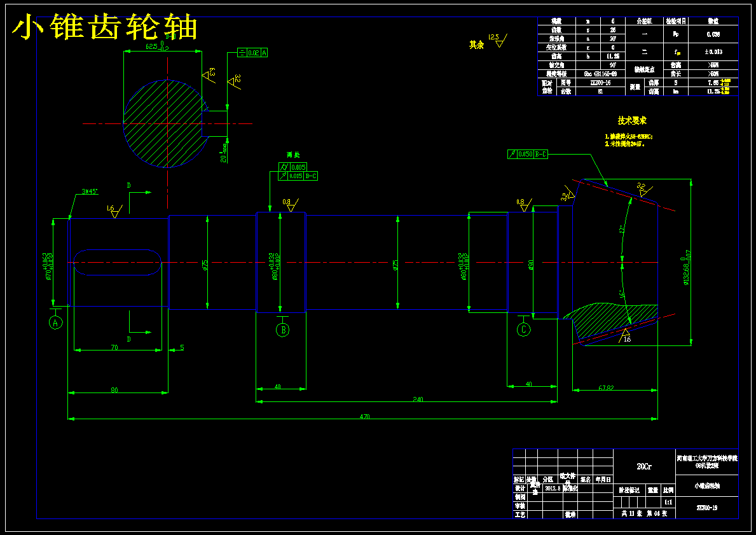Viewport: 756px width, 535px height.
Task: Select the 80 length dimension
Action: (114, 390)
